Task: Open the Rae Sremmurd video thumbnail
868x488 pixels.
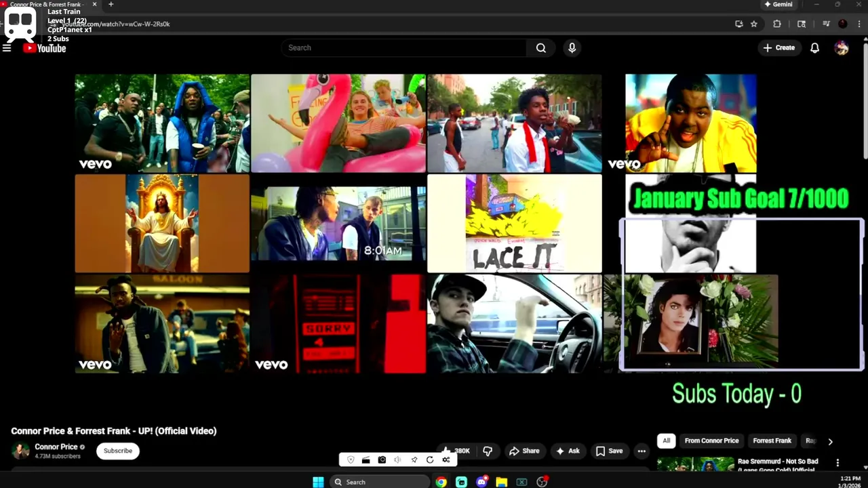Action: pyautogui.click(x=695, y=465)
